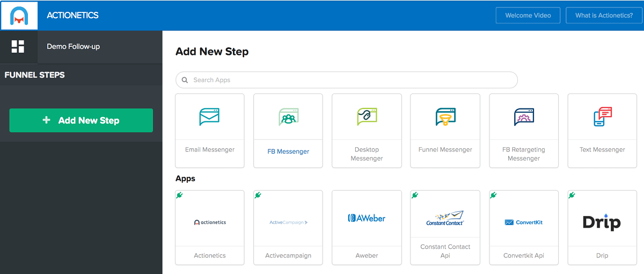Click the Demo Follow-up funnel name

pos(73,47)
